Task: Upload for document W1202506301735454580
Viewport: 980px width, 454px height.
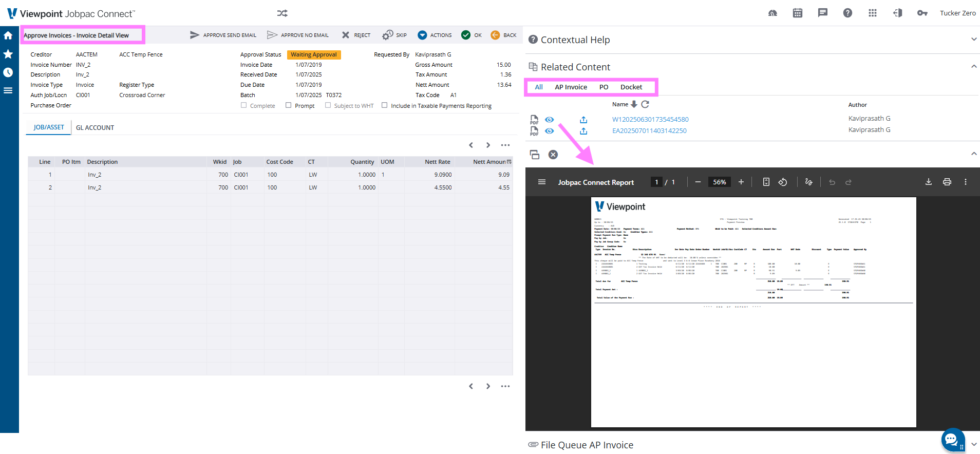Action: click(x=583, y=120)
